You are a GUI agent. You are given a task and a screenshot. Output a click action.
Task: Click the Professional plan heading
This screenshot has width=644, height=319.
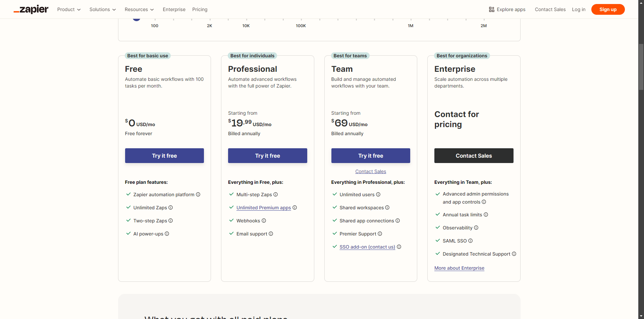coord(253,69)
